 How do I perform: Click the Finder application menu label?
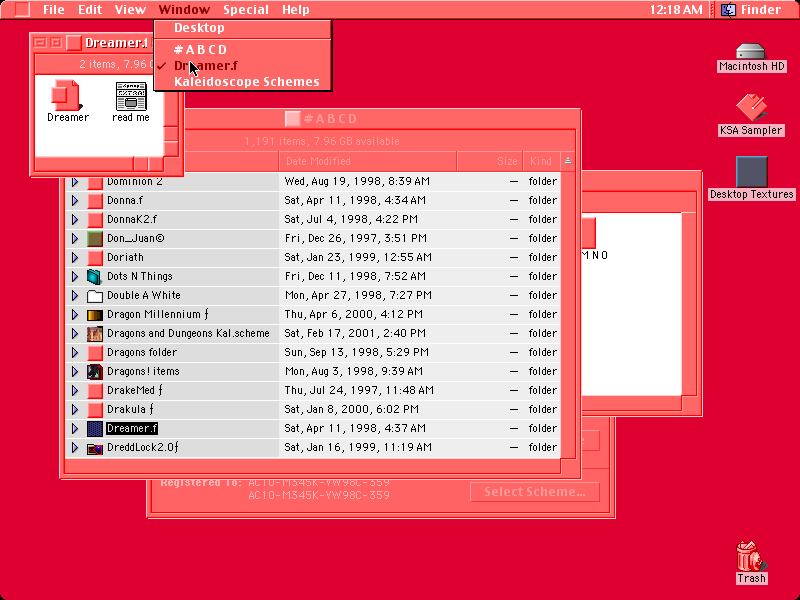tap(761, 10)
